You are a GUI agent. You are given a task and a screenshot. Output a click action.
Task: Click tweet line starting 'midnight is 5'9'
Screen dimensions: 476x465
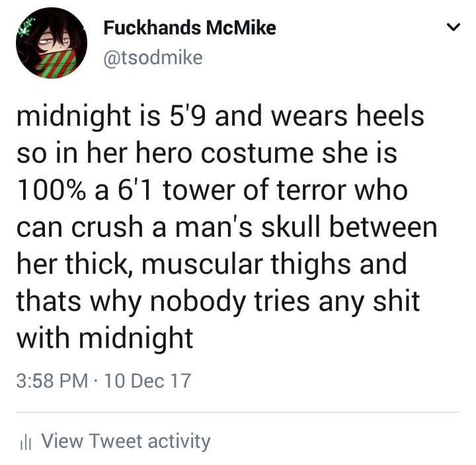click(x=220, y=117)
